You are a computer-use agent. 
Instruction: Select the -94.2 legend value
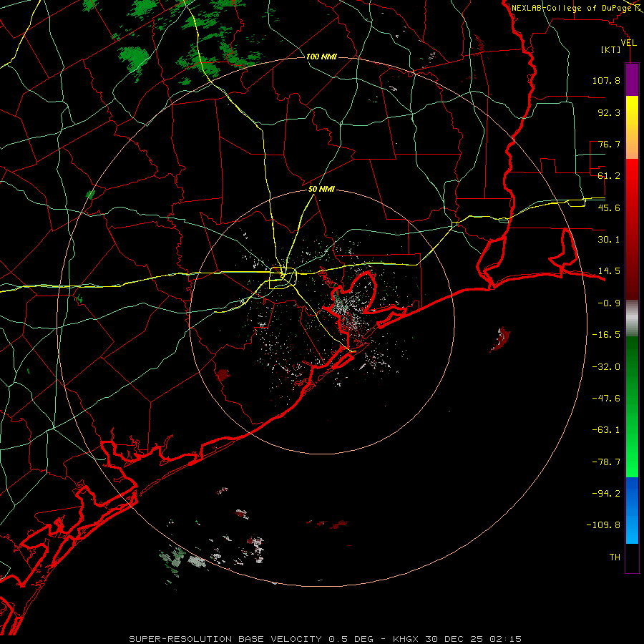click(x=606, y=494)
